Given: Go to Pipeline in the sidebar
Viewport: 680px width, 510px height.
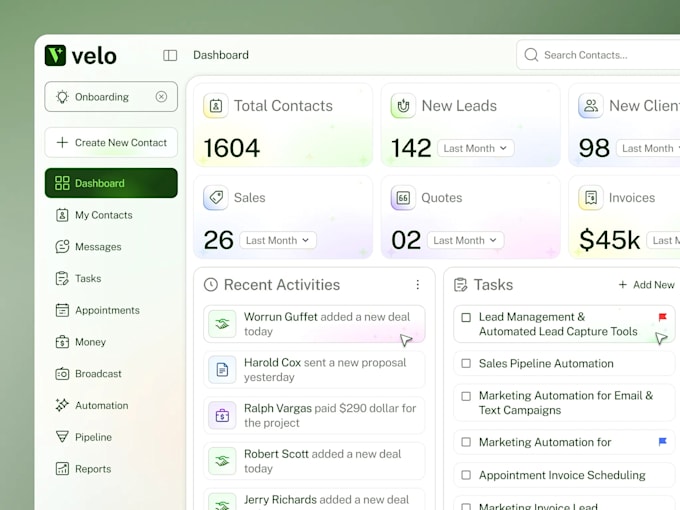Looking at the screenshot, I should coord(111,437).
